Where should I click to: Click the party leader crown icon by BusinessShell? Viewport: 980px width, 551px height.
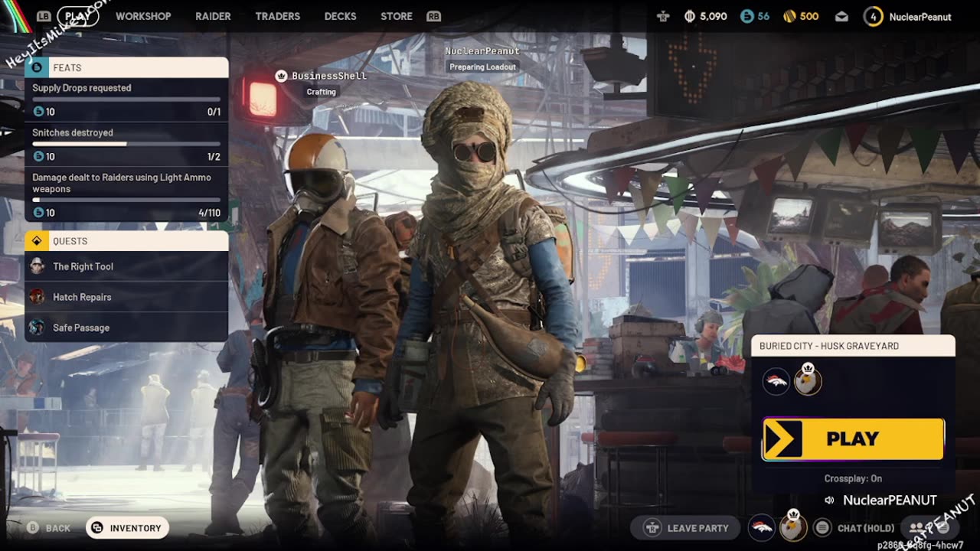(x=281, y=76)
